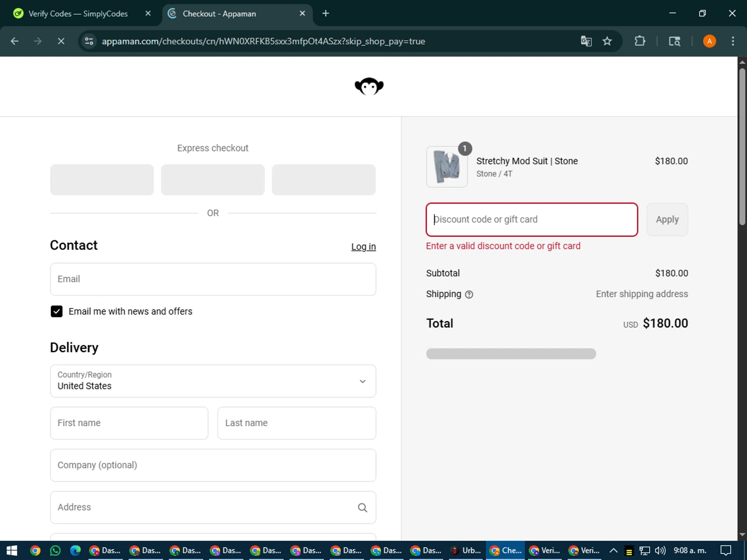Screen dimensions: 747x560
Task: Click the taskbar clock showing 9:08 a. m.
Action: click(x=690, y=550)
